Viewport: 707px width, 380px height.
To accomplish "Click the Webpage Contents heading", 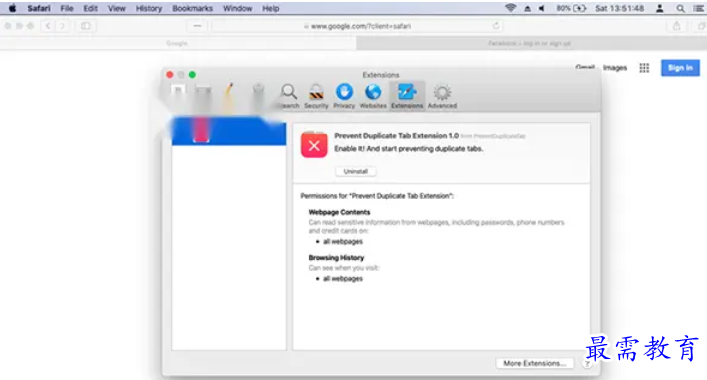I will 339,212.
